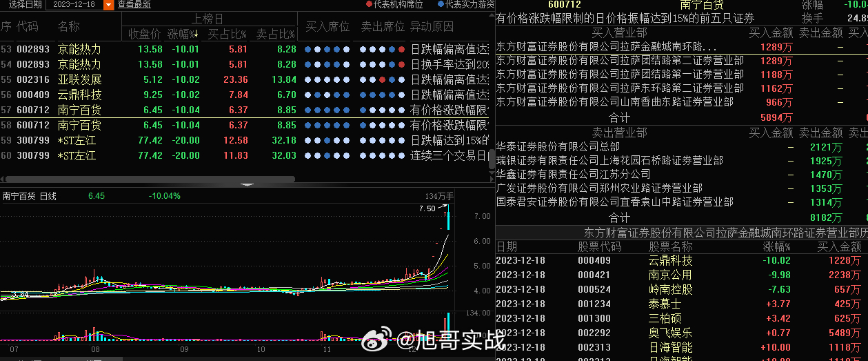868x361 pixels.
Task: Click the 134万手 volume label
Action: pos(439,196)
